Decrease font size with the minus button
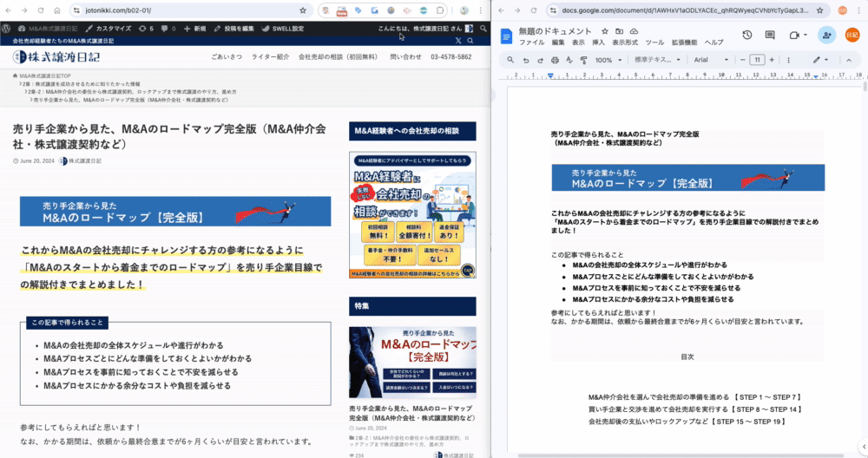Viewport: 868px width, 458px height. [743, 60]
